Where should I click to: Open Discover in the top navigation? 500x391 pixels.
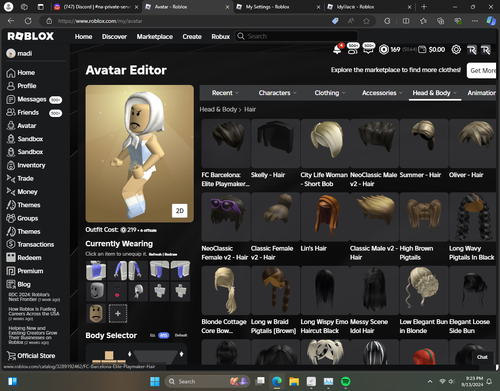[114, 37]
